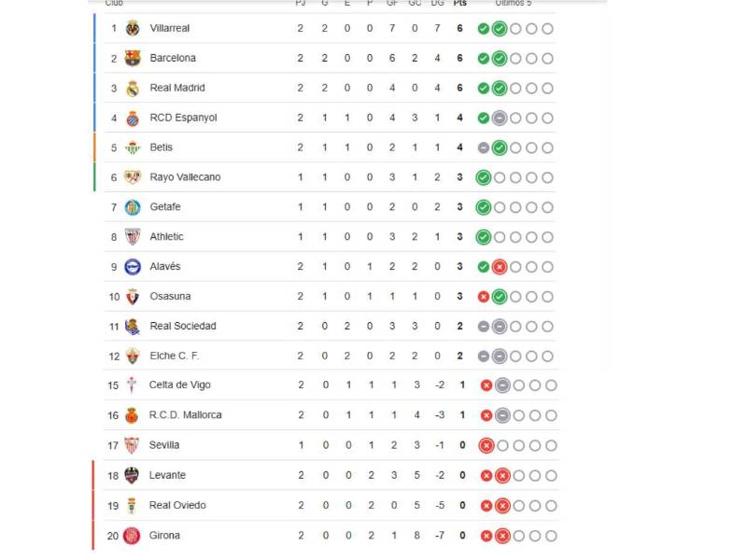Select the Real Madrid crest icon
747x560 pixels.
click(134, 88)
